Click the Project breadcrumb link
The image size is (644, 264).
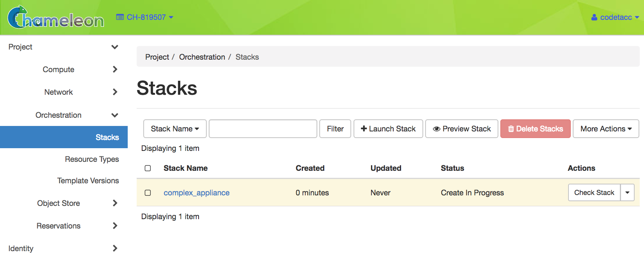pyautogui.click(x=157, y=57)
